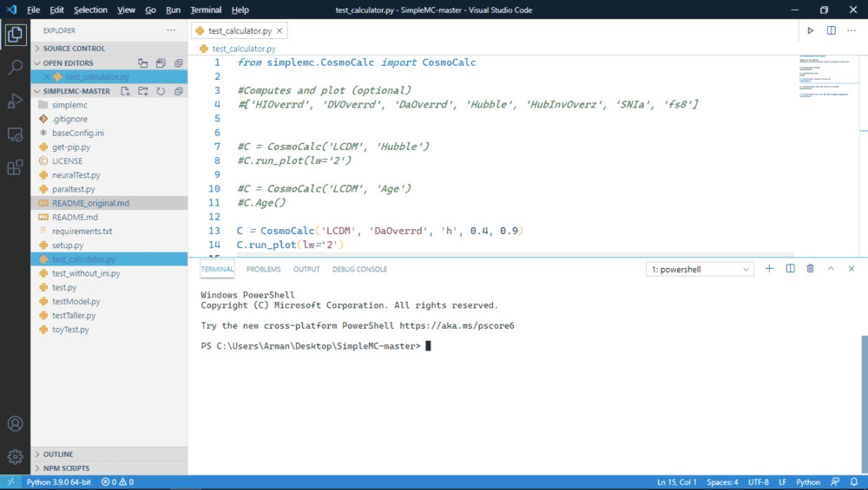Open the Extensions view

coord(15,167)
